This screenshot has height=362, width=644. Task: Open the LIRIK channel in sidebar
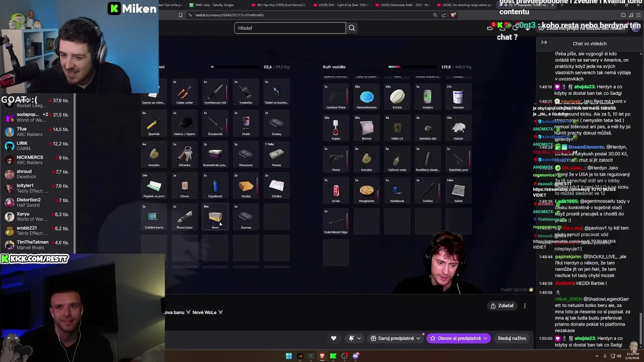(x=38, y=146)
